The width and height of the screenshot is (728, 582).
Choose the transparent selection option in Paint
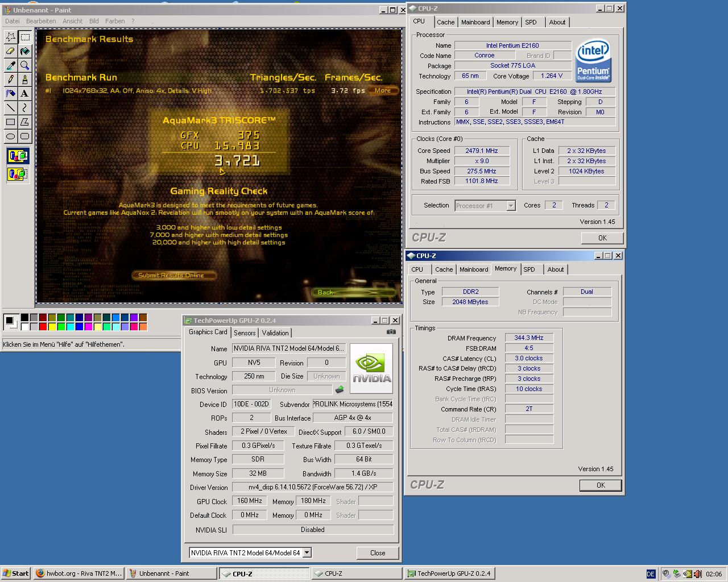(18, 174)
